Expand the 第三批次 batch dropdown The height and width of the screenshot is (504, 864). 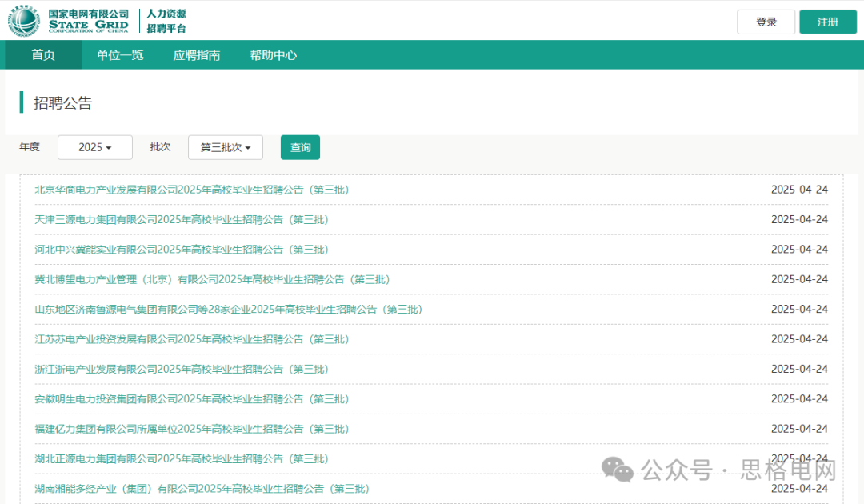click(226, 147)
